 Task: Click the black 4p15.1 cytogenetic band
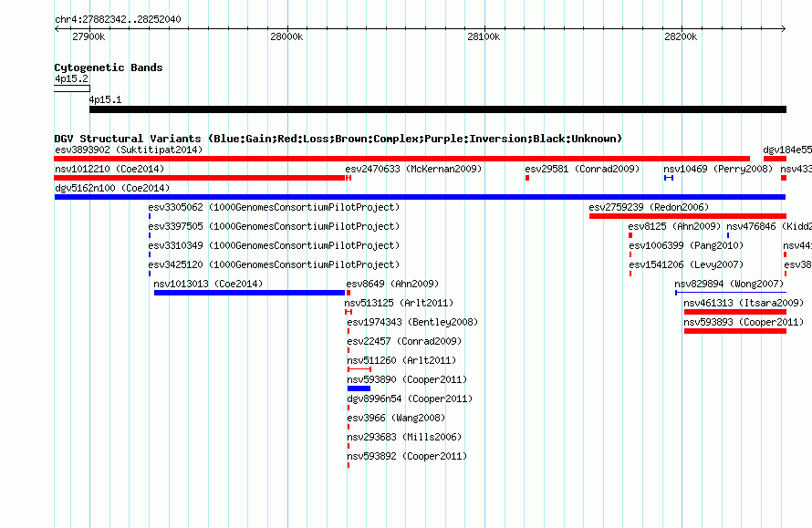click(438, 109)
